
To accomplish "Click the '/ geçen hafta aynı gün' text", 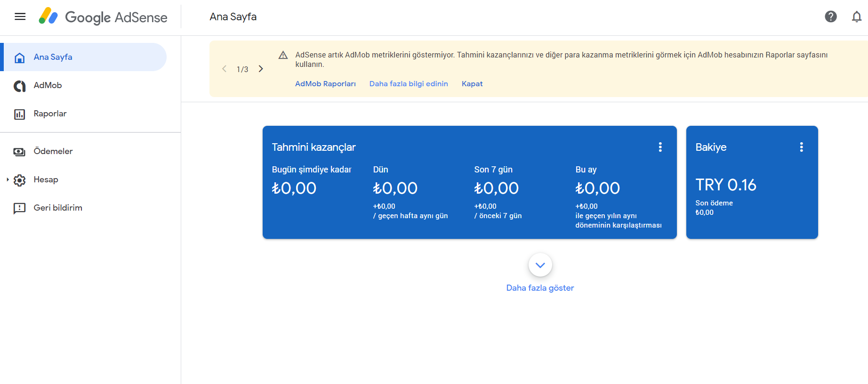I will (410, 216).
